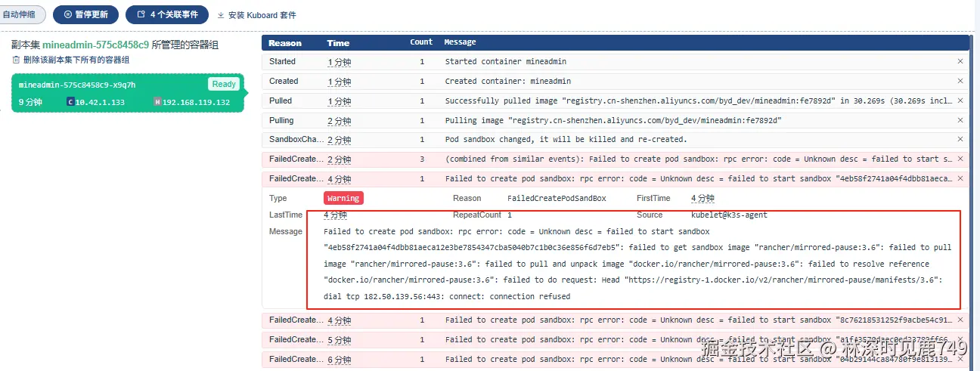Click pod age 9 分钟 on card
Viewport: 980px width, 371px height.
click(30, 102)
